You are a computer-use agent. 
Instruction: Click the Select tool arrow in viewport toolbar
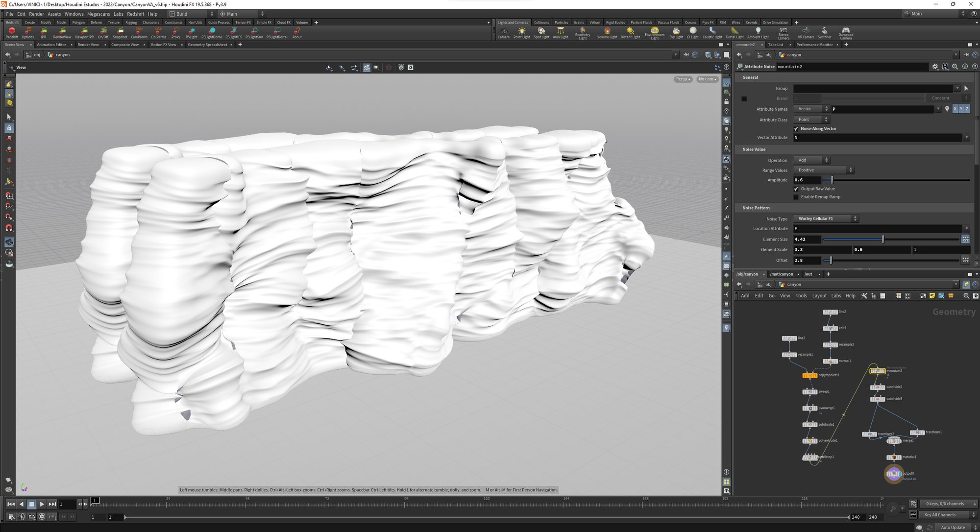pyautogui.click(x=9, y=117)
